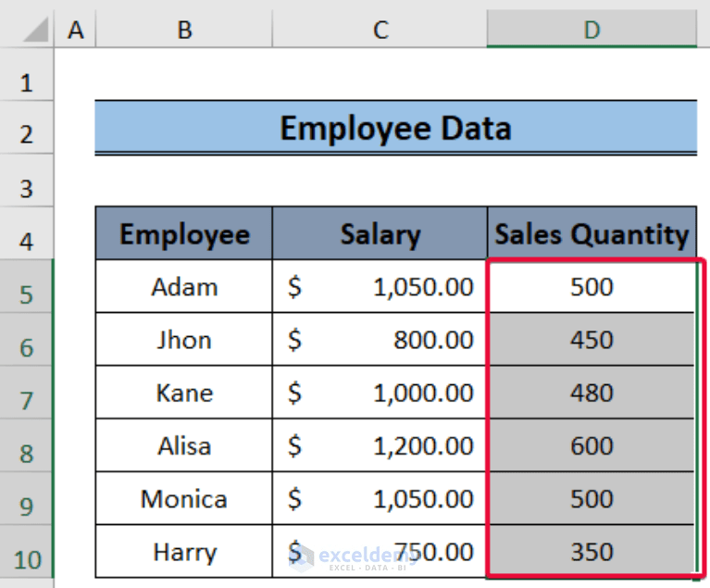Viewport: 710px width, 588px height.
Task: Select row 3 header
Action: [x=27, y=181]
